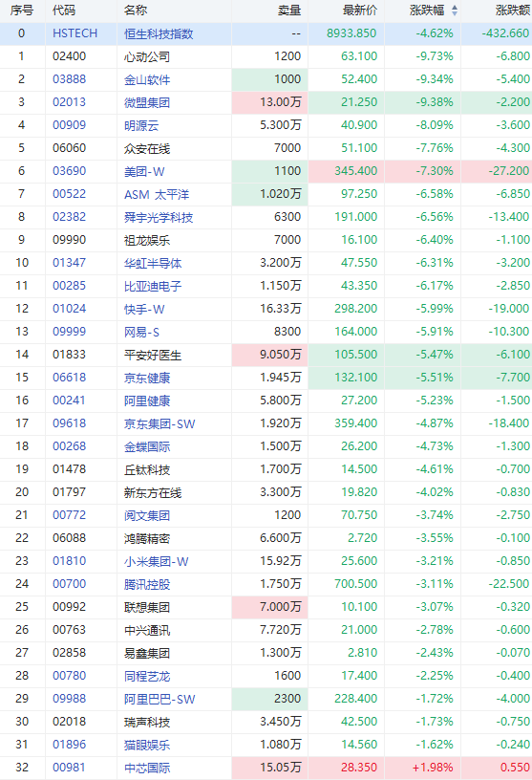Screen dimensions: 532x780
Task: Select stock name 平安好医生
Action: point(153,356)
